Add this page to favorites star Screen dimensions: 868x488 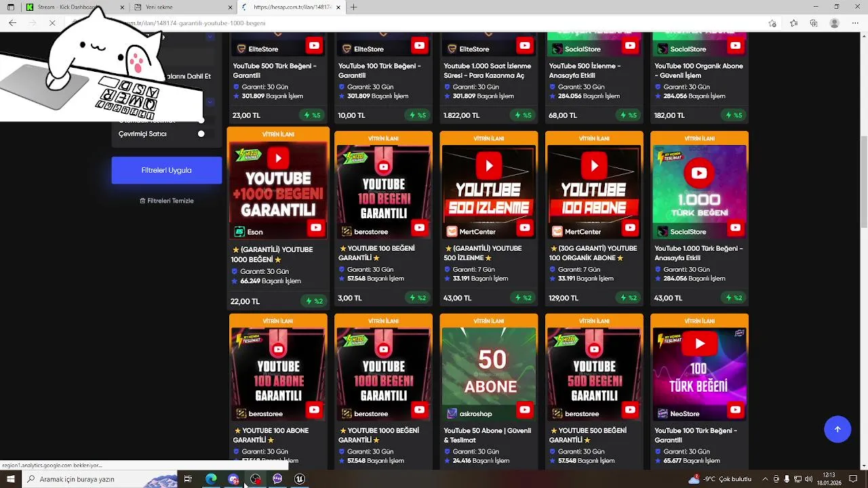772,23
